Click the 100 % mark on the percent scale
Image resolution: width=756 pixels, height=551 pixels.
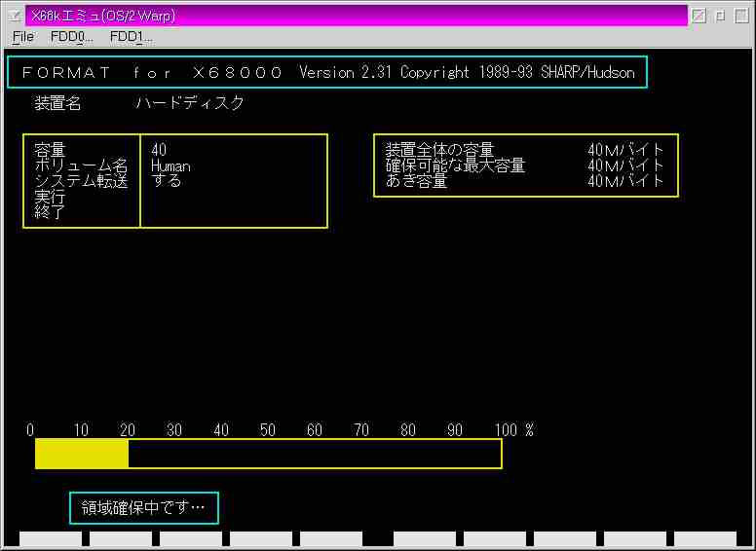514,429
